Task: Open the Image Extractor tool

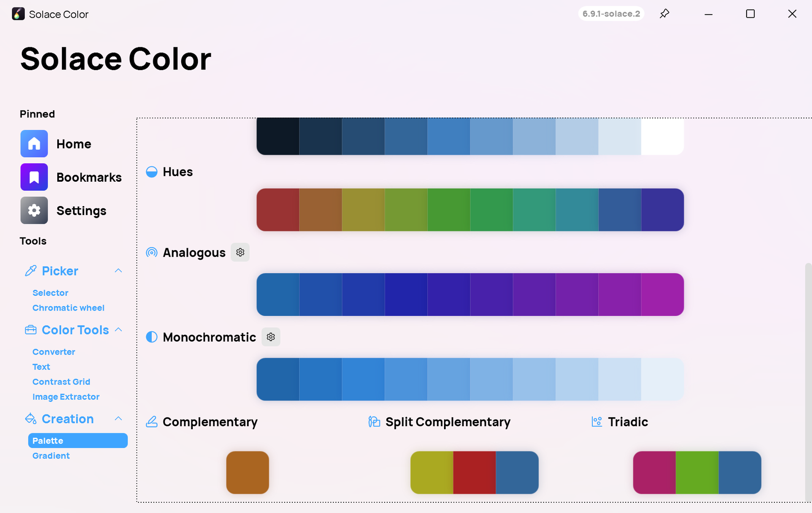Action: pyautogui.click(x=66, y=397)
